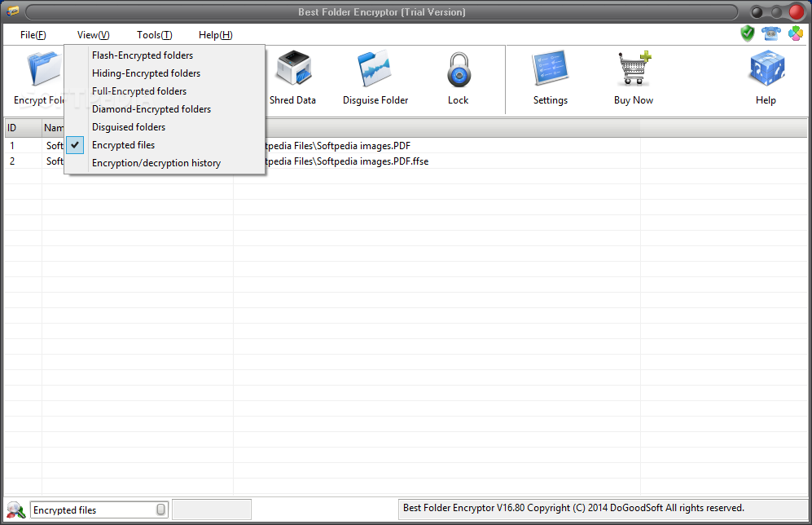Viewport: 812px width, 525px height.
Task: Click the copyright text in status bar
Action: pos(573,508)
